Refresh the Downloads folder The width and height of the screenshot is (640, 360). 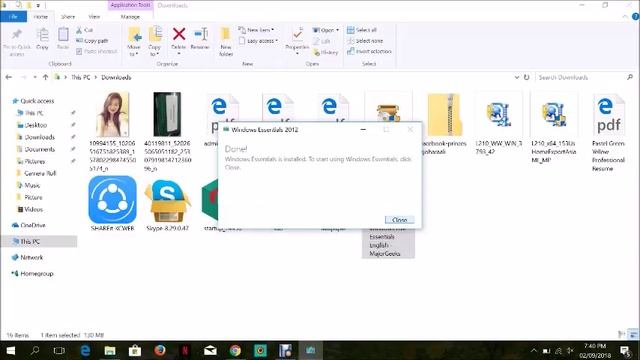coord(527,77)
